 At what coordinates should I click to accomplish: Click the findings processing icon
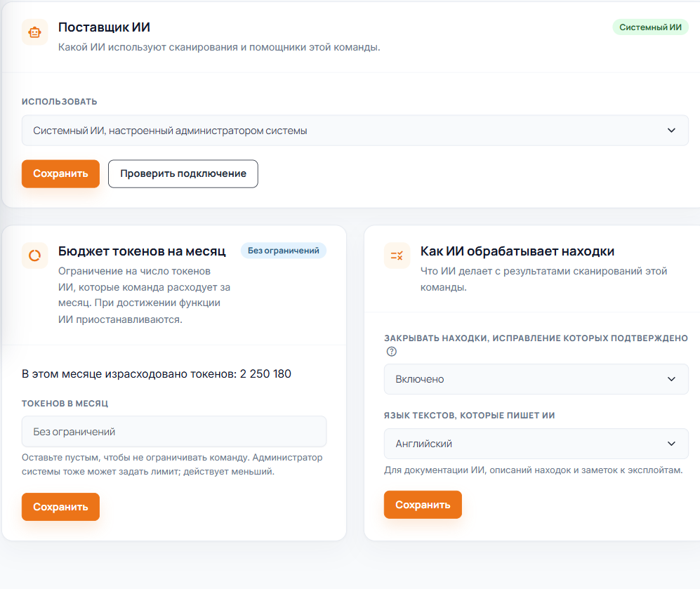(397, 256)
